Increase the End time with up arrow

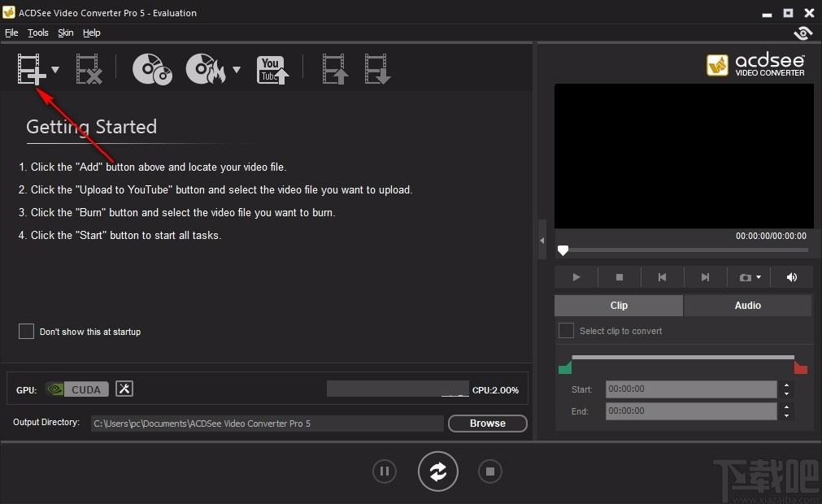pyautogui.click(x=786, y=407)
